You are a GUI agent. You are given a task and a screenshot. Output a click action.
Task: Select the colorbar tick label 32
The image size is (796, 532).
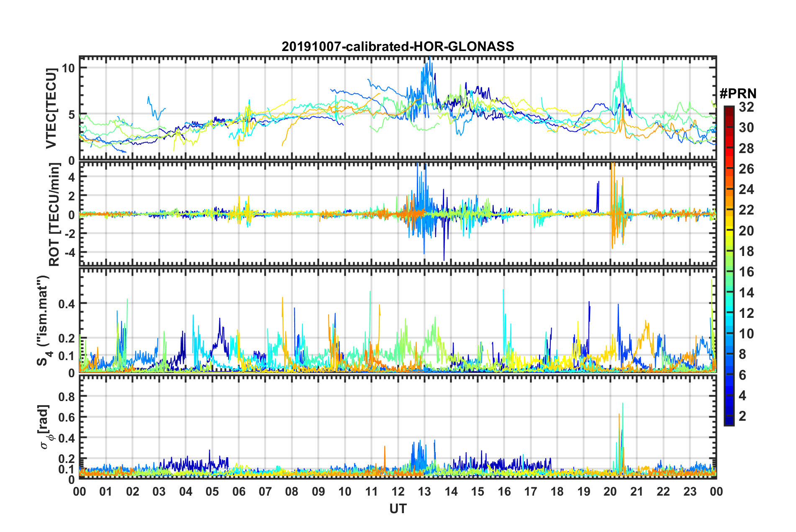[x=746, y=107]
